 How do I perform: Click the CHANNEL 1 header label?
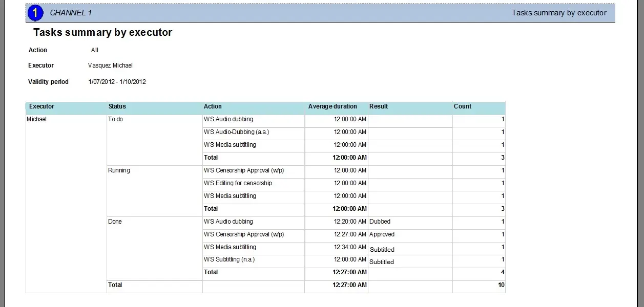pos(71,13)
